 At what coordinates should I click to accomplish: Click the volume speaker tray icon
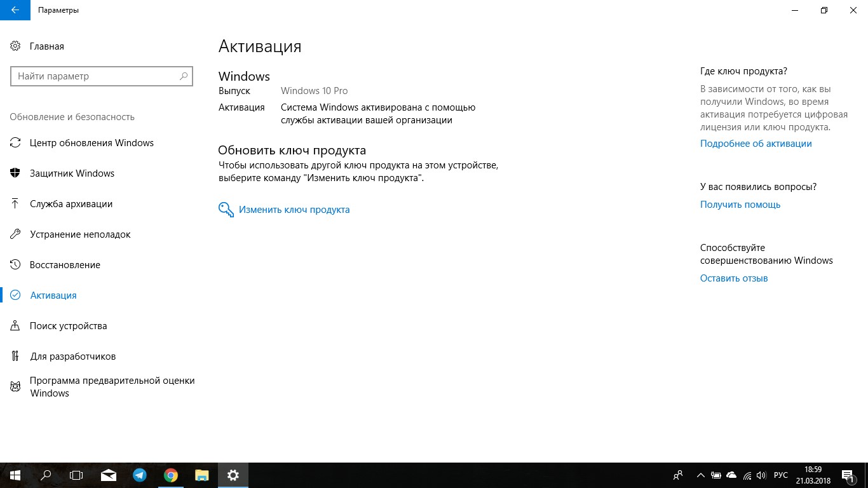(x=761, y=475)
